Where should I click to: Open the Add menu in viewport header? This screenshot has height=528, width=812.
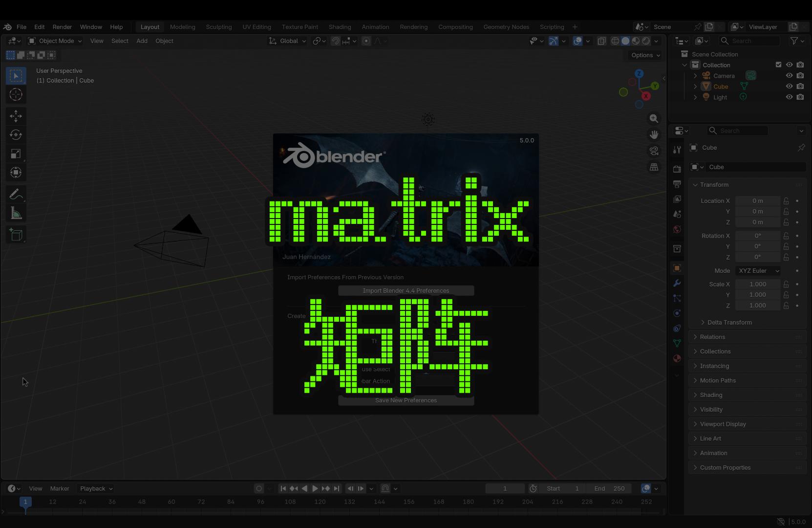142,41
